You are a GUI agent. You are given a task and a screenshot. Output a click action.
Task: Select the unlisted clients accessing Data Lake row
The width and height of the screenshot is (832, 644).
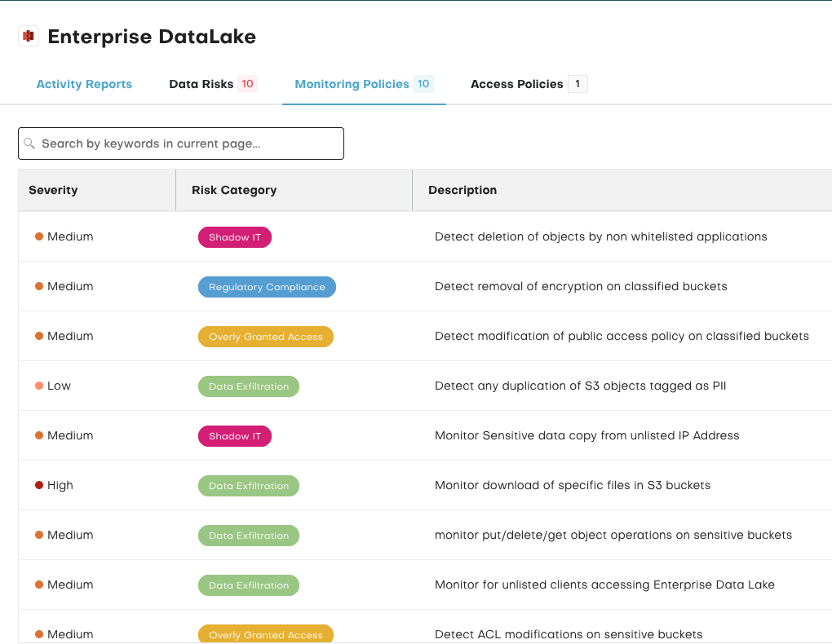click(604, 585)
